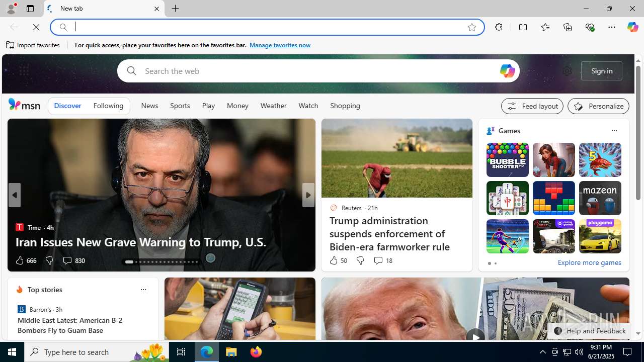644x362 pixels.
Task: Show hidden system tray icons
Action: pyautogui.click(x=542, y=352)
